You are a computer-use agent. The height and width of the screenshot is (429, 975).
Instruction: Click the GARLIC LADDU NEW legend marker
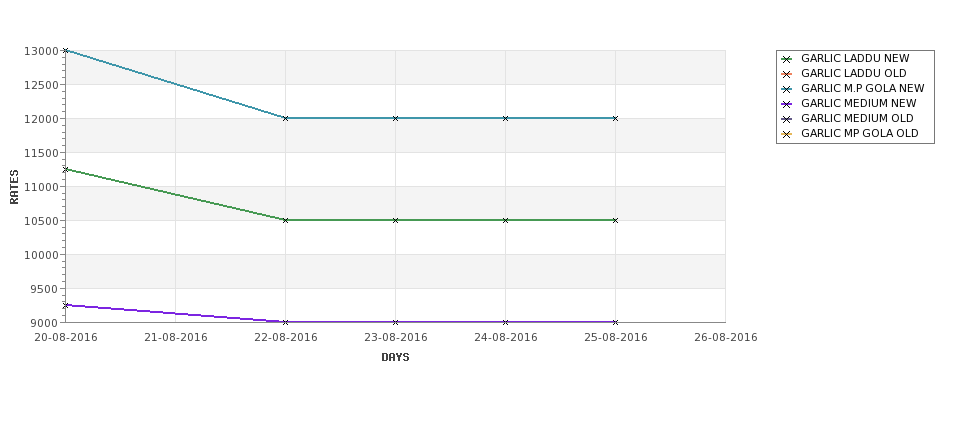coord(786,59)
